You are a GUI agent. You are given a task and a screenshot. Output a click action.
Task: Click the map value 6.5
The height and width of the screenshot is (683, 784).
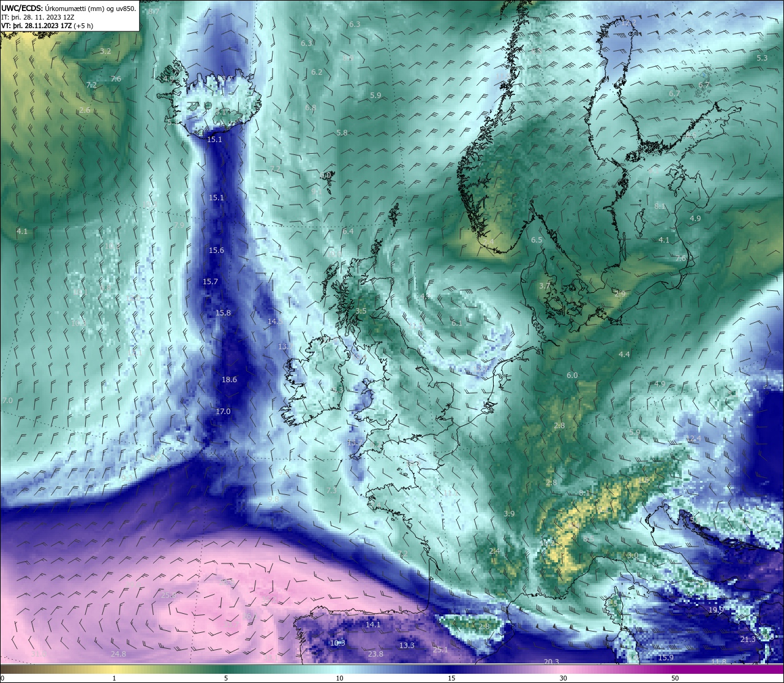[x=537, y=240]
